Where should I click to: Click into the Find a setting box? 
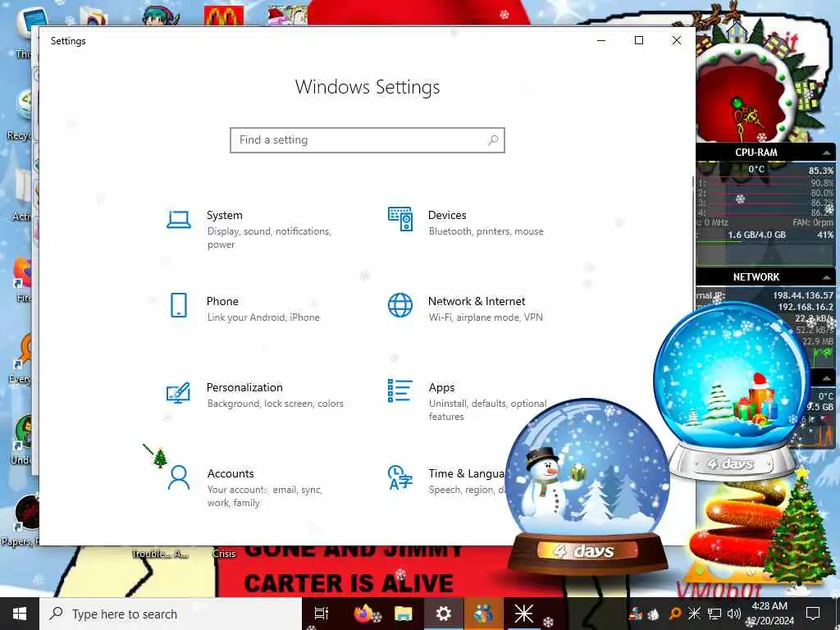click(x=367, y=139)
